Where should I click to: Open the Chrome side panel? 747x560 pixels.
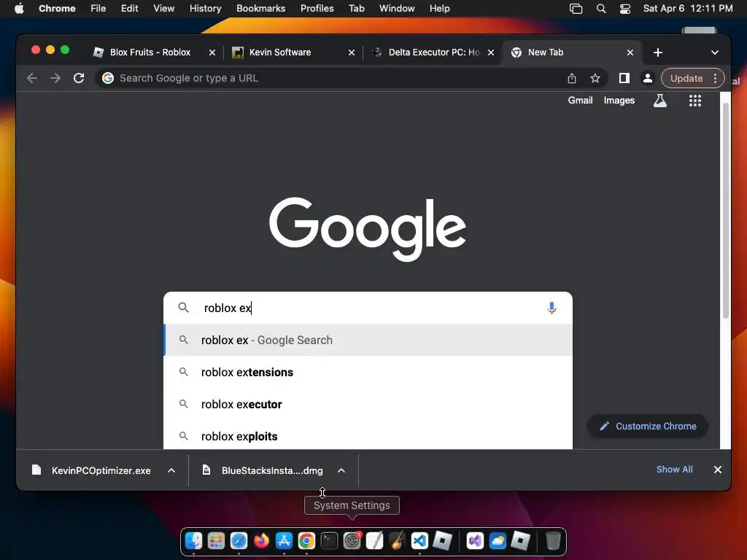coord(624,78)
